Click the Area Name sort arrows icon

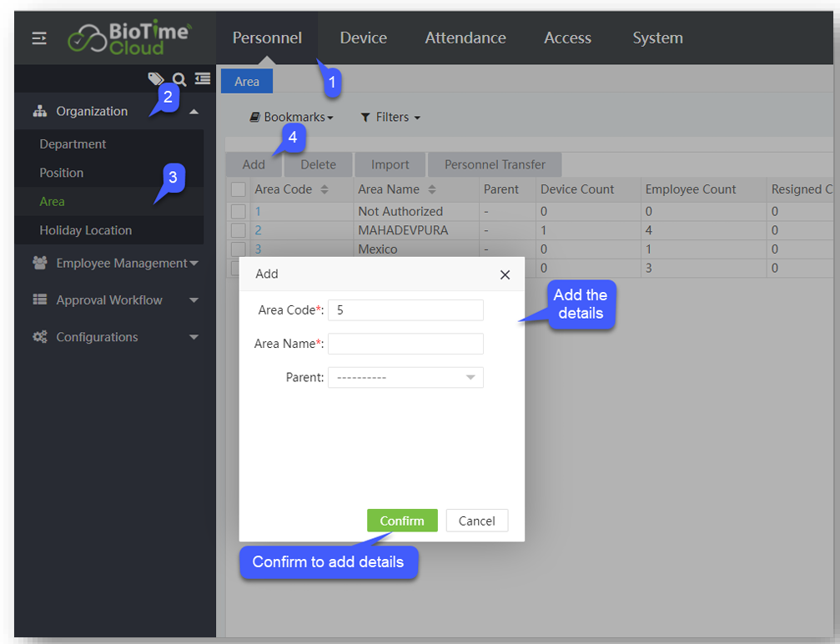[432, 190]
